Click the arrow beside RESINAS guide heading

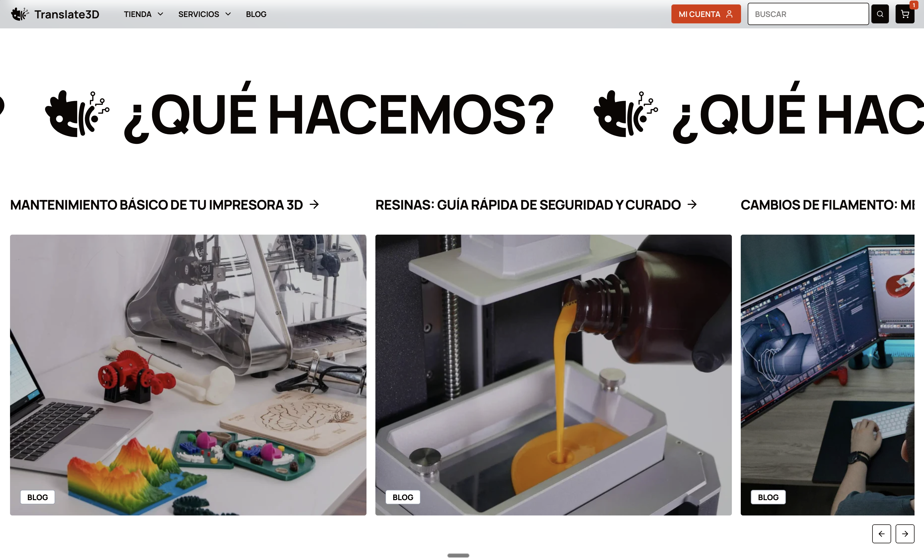(x=692, y=205)
